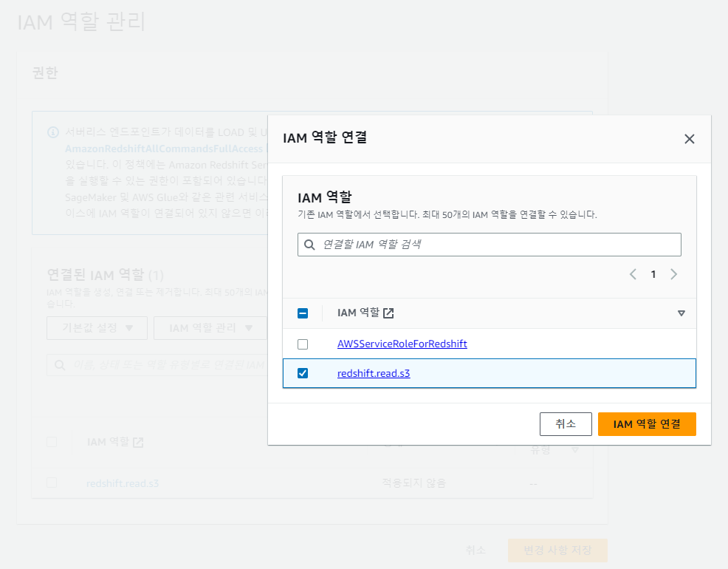The image size is (728, 569).
Task: Uncheck the redshift.read.s3 checkbox in dialog
Action: (303, 373)
